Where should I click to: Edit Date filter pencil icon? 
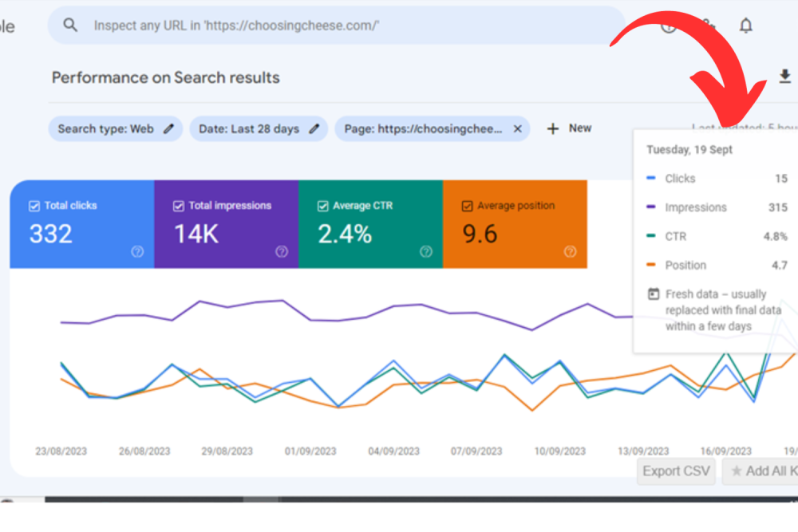[x=314, y=128]
